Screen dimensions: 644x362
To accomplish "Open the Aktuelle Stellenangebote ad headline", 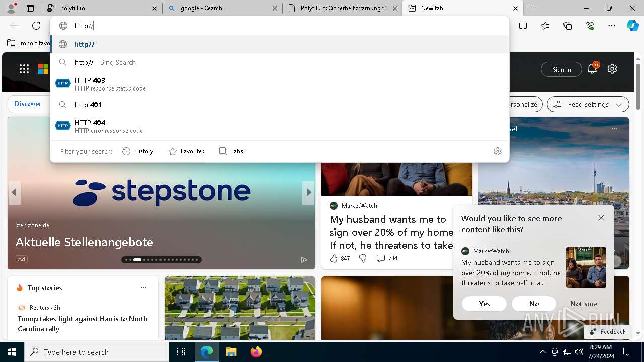I will [85, 242].
